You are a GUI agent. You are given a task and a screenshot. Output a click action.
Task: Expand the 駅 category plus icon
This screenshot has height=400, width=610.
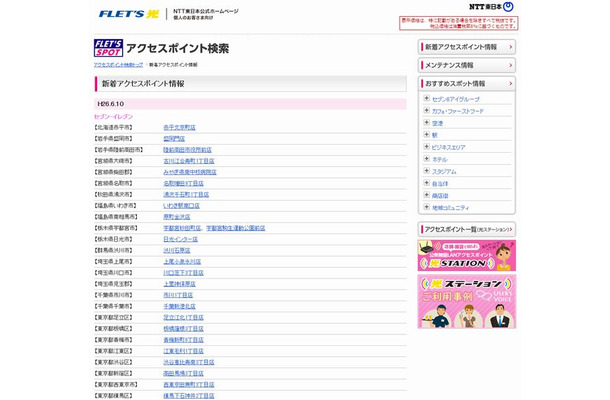pos(426,135)
